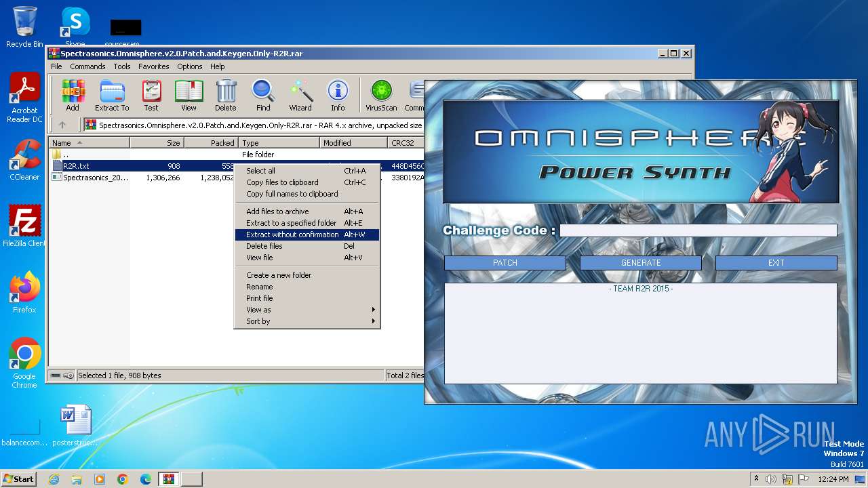868x488 pixels.
Task: Click the Extract To toolbar icon
Action: (112, 95)
